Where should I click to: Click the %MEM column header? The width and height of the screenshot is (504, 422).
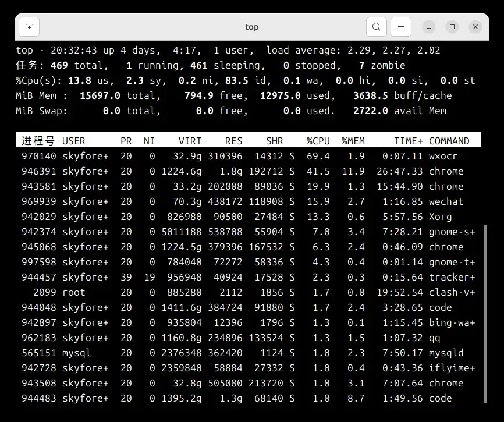(x=353, y=141)
